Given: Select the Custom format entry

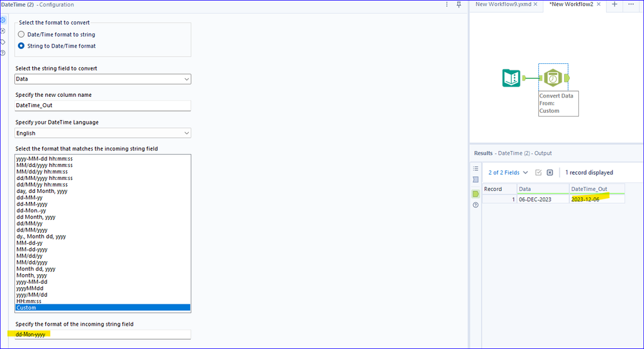Looking at the screenshot, I should (102, 308).
